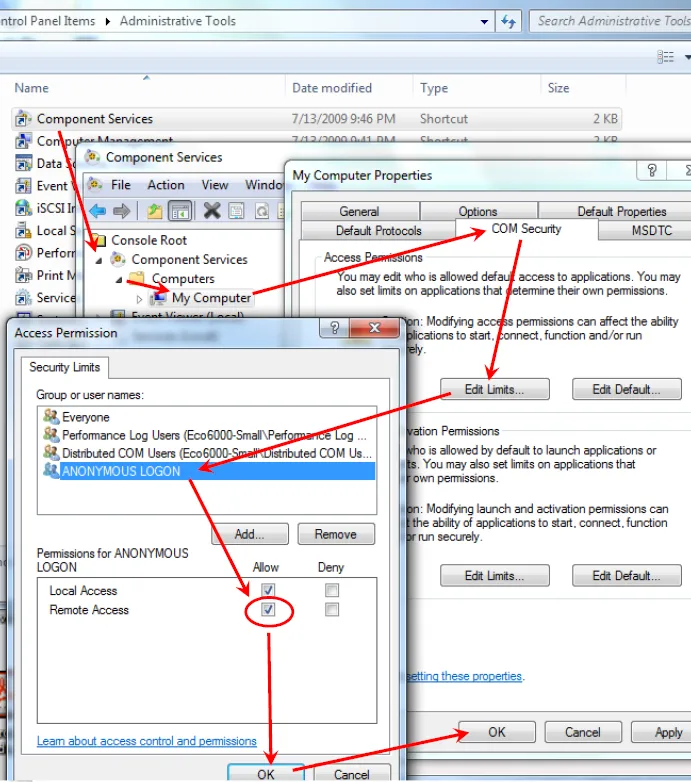691x782 pixels.
Task: Click OK in My Computer Properties
Action: 497,732
